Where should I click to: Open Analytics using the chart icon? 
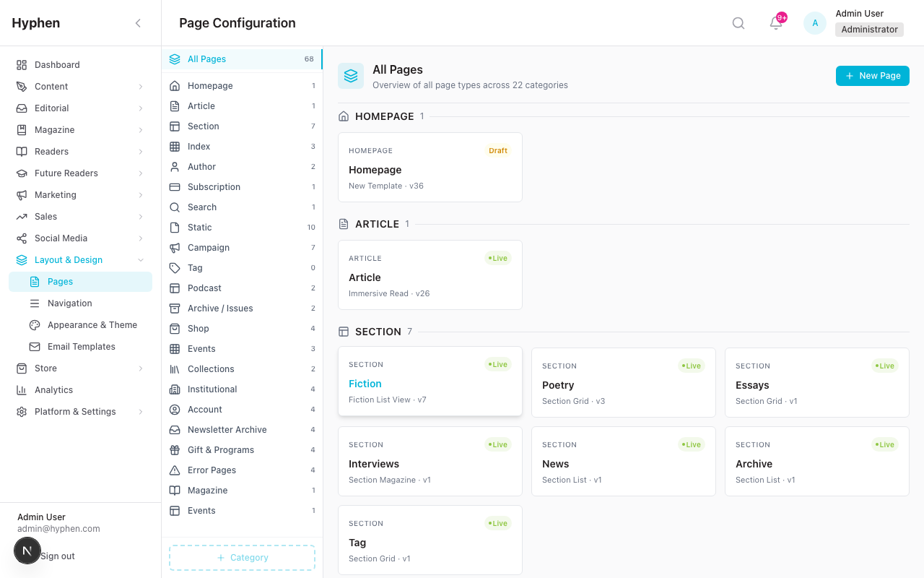tap(20, 389)
